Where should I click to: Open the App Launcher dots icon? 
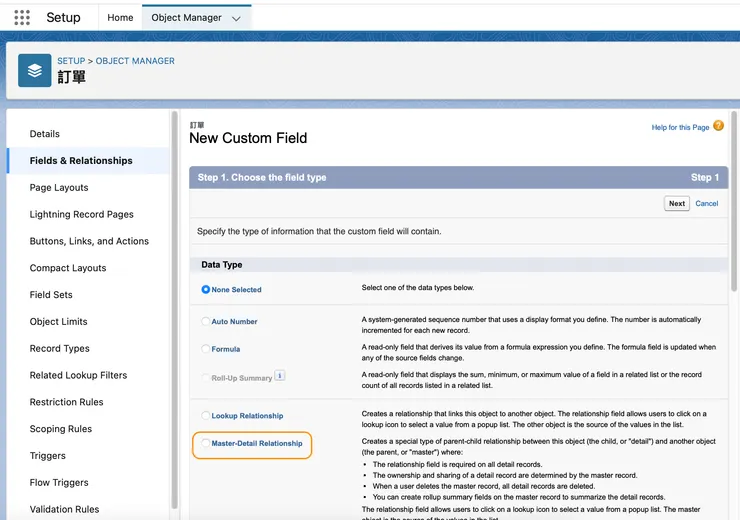click(22, 18)
